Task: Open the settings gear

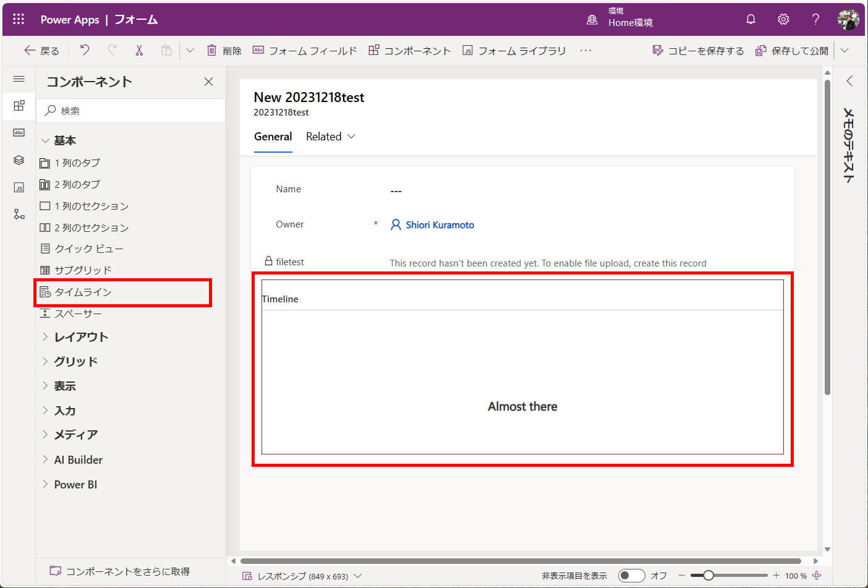Action: [x=783, y=19]
